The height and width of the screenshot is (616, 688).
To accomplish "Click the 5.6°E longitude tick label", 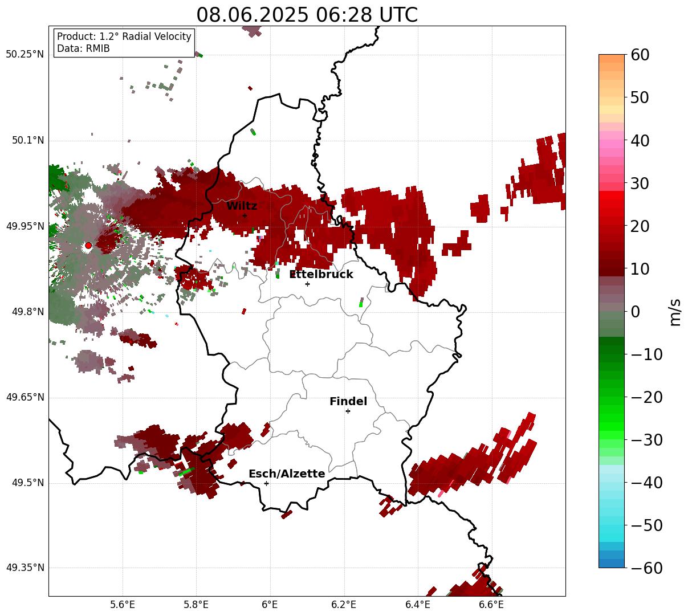I will 123,605.
